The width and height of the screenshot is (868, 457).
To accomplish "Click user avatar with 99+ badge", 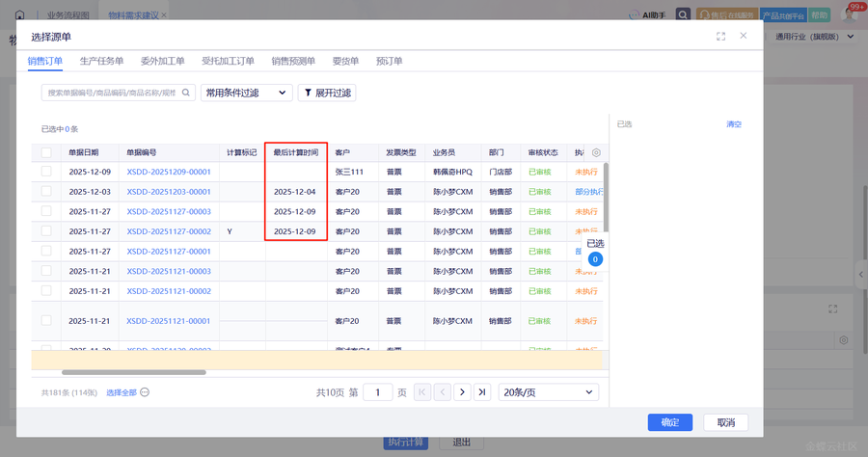I will tap(850, 13).
